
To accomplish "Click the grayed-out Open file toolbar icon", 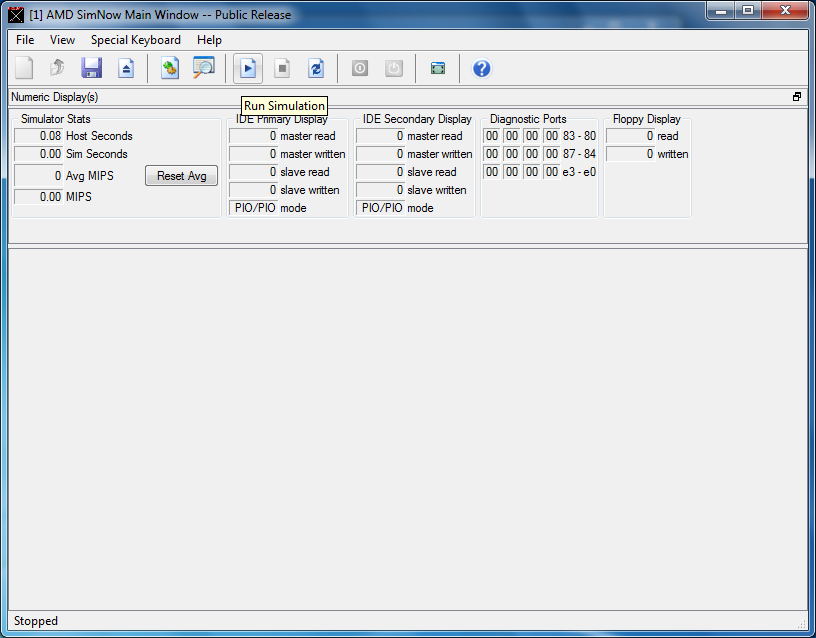I will click(x=57, y=68).
